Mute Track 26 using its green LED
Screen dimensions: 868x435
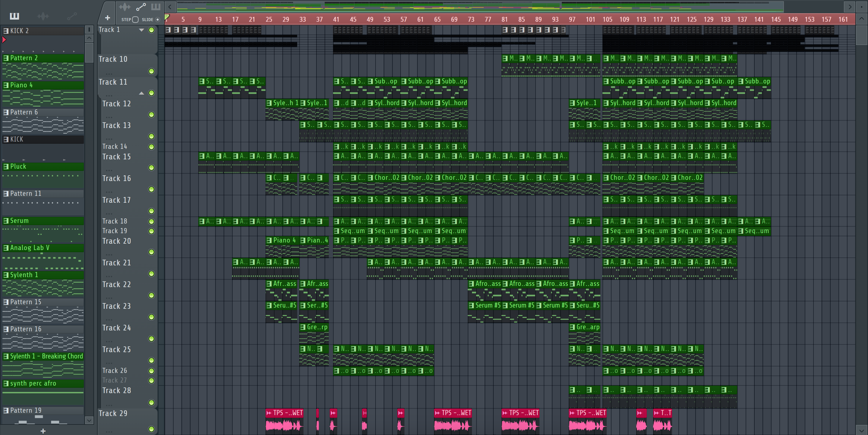tap(152, 371)
